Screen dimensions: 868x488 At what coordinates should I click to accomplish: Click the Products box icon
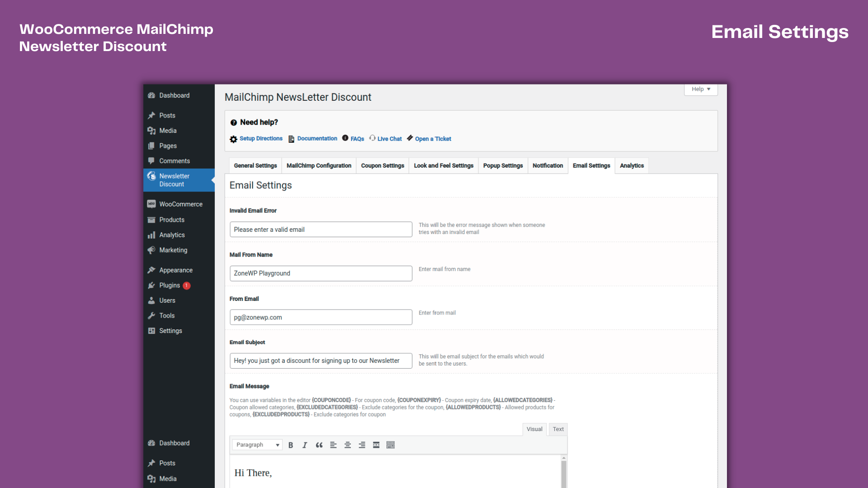[x=151, y=220]
